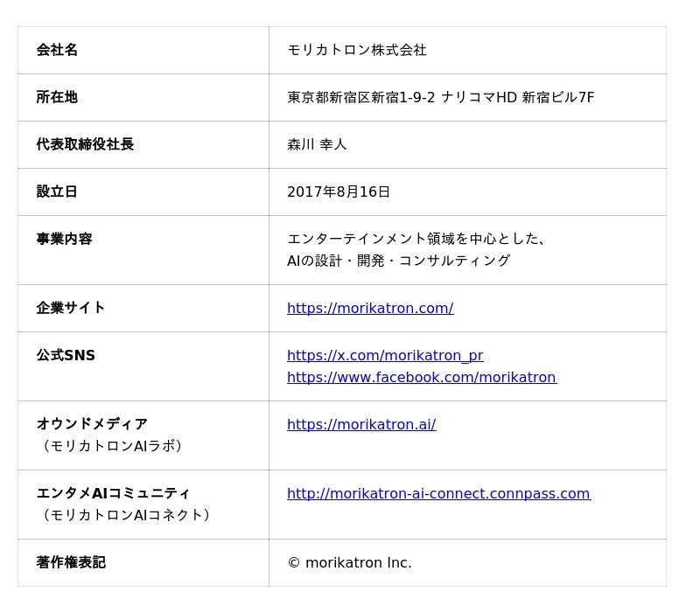Click the 所在地 row label
The width and height of the screenshot is (700, 613).
coord(57,97)
